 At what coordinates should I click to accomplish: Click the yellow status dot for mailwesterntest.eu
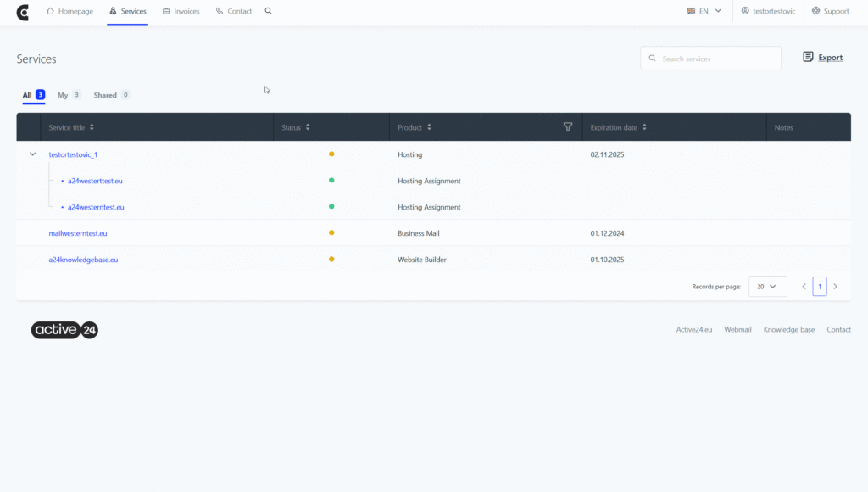[x=331, y=232]
